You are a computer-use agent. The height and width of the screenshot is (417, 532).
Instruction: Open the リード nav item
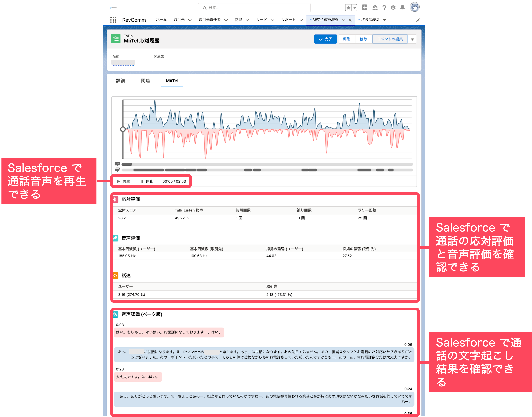[x=262, y=20]
